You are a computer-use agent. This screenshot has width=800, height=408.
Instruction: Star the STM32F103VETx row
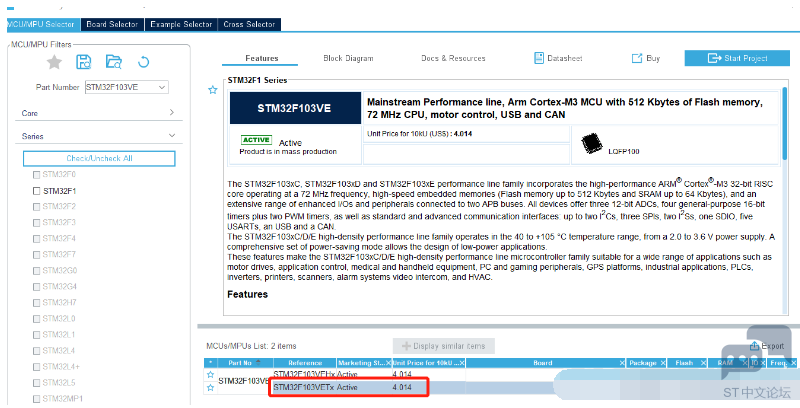(x=210, y=388)
